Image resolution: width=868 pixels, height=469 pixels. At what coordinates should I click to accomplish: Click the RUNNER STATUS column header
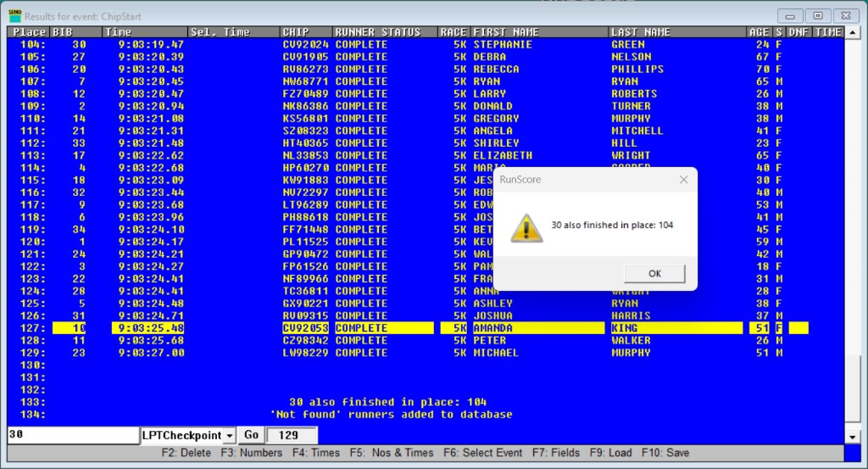[x=386, y=32]
